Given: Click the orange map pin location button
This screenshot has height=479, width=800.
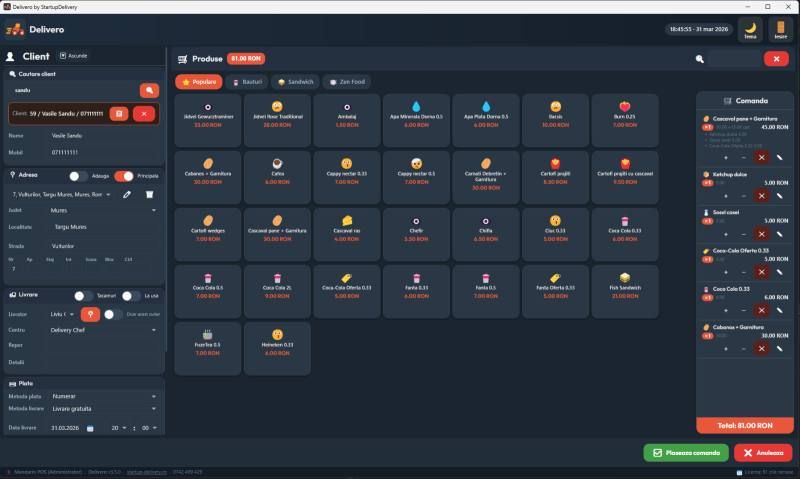Looking at the screenshot, I should [x=91, y=314].
